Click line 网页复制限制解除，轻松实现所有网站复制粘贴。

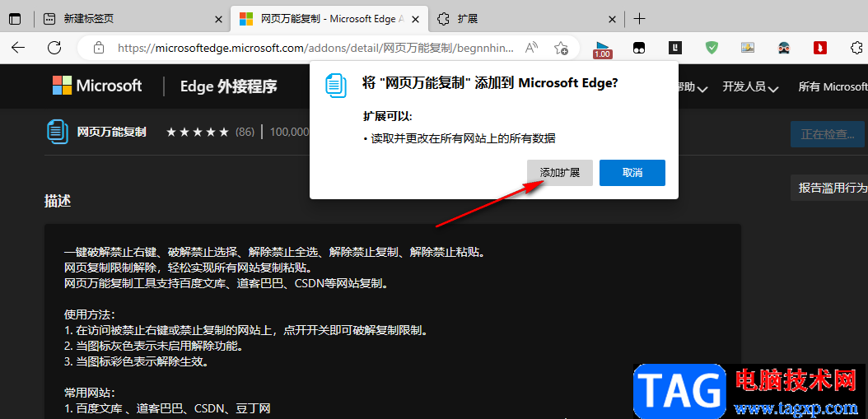pyautogui.click(x=189, y=269)
